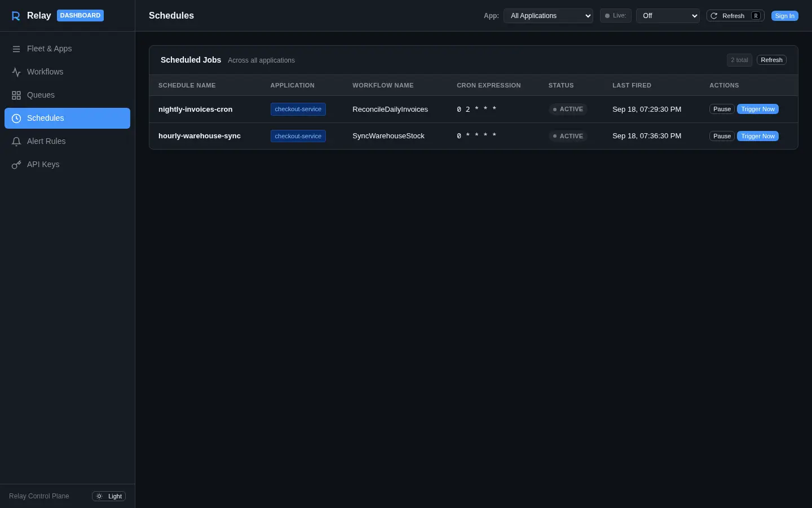
Task: Click last fired time 07:36:30 PM
Action: 647,136
